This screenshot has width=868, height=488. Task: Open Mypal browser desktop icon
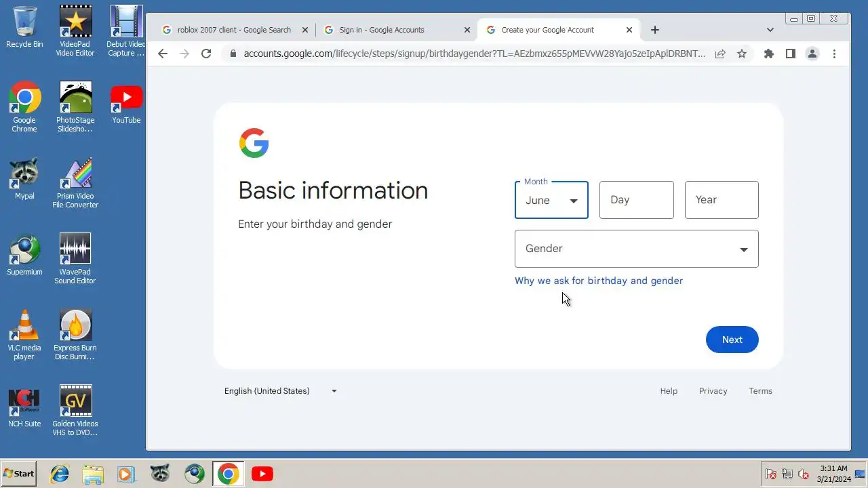point(24,179)
